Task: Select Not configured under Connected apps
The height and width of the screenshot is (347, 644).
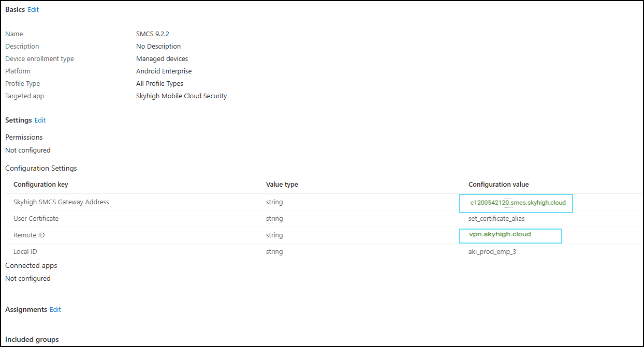Action: [28, 278]
